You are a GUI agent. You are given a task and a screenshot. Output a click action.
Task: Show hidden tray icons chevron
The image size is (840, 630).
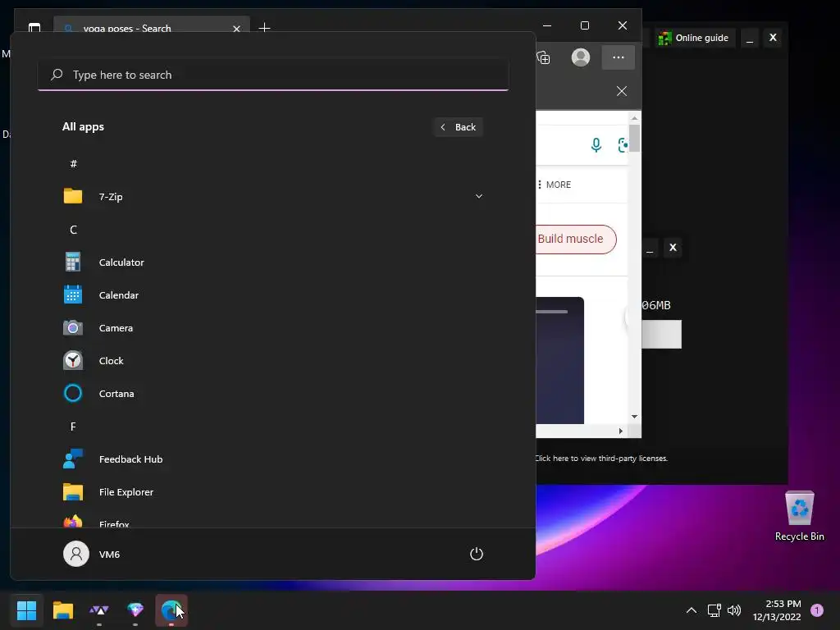pyautogui.click(x=692, y=610)
